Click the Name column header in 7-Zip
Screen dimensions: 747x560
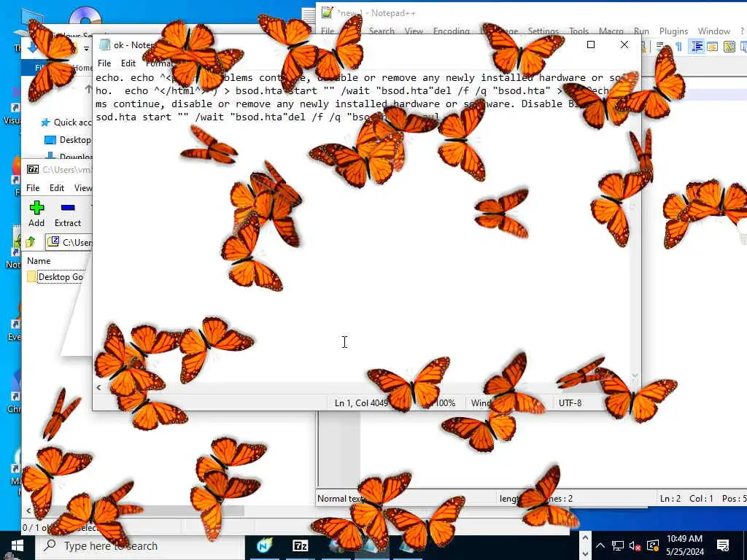click(x=39, y=260)
